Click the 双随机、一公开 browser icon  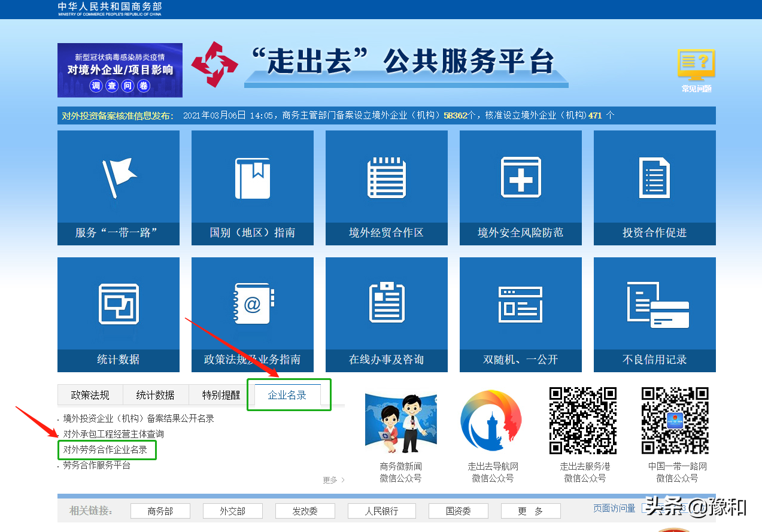(x=520, y=303)
